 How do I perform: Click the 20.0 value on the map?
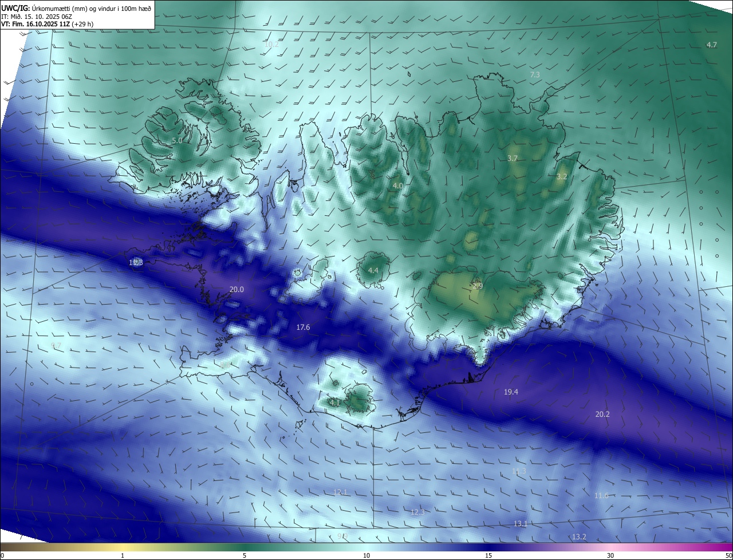point(237,290)
